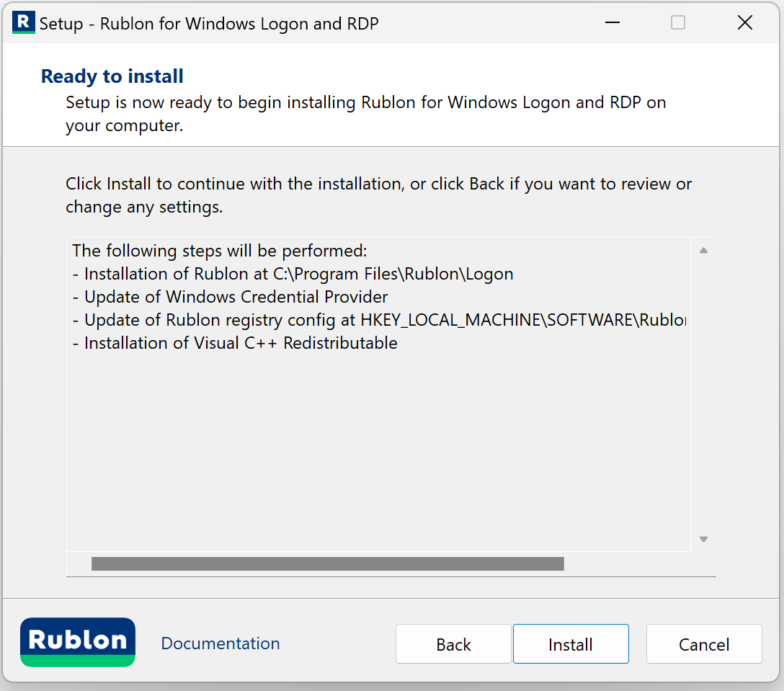Click the Rublon icon in the title bar
This screenshot has width=784, height=691.
click(x=23, y=23)
